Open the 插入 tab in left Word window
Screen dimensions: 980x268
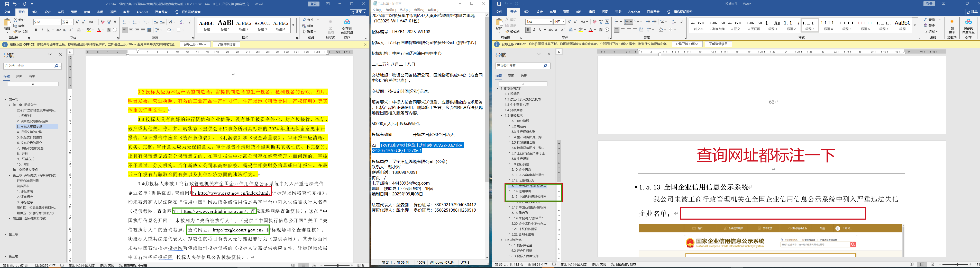click(x=35, y=12)
